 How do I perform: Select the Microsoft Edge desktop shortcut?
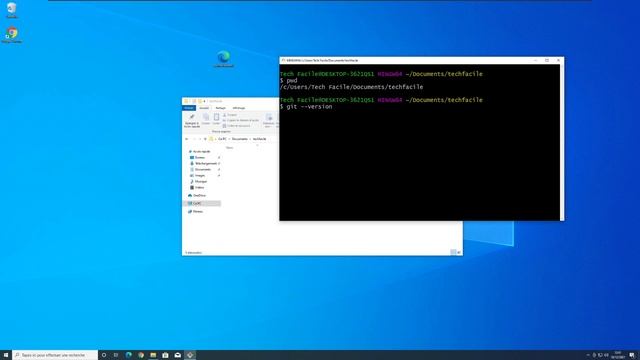point(223,59)
